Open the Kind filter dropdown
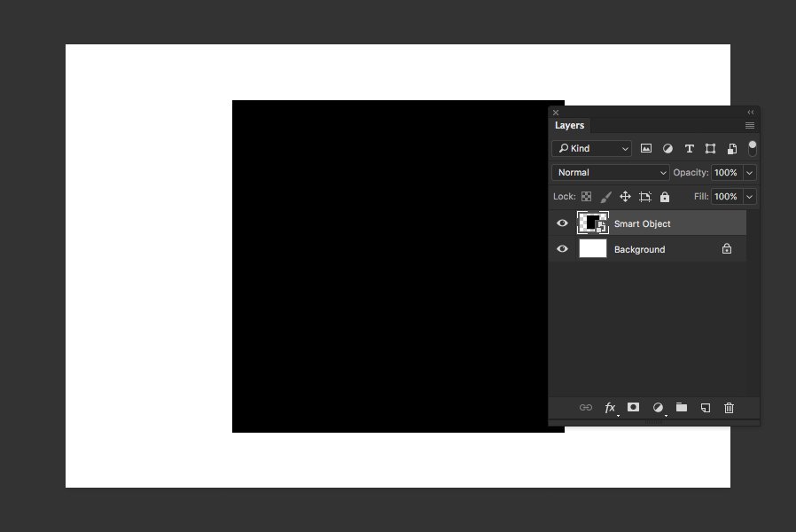 pos(591,148)
